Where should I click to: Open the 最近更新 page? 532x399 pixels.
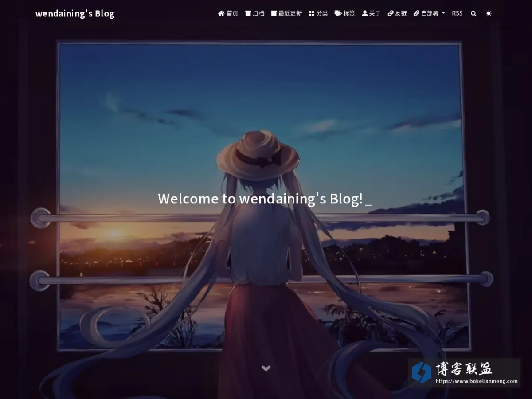(x=286, y=13)
